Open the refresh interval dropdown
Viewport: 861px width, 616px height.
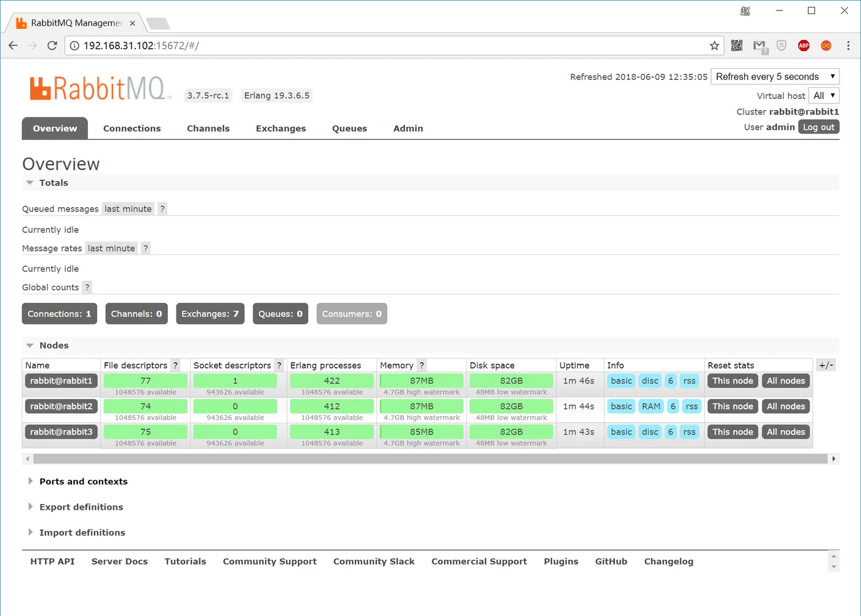pyautogui.click(x=775, y=77)
